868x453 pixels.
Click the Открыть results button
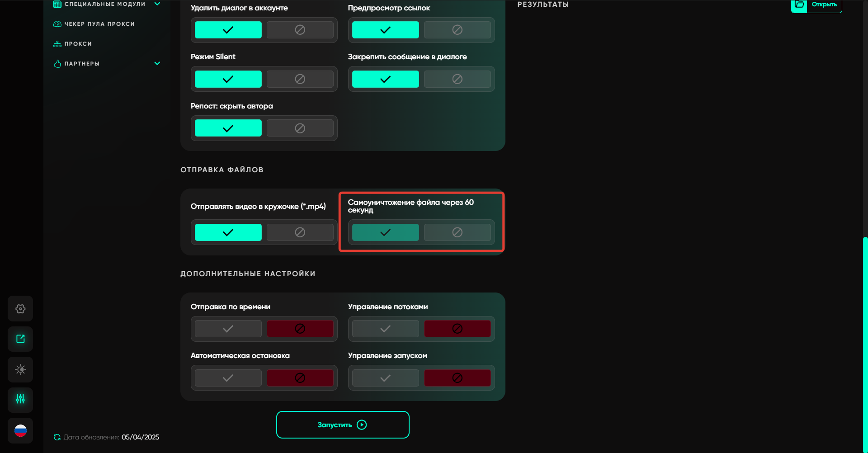[x=816, y=5]
